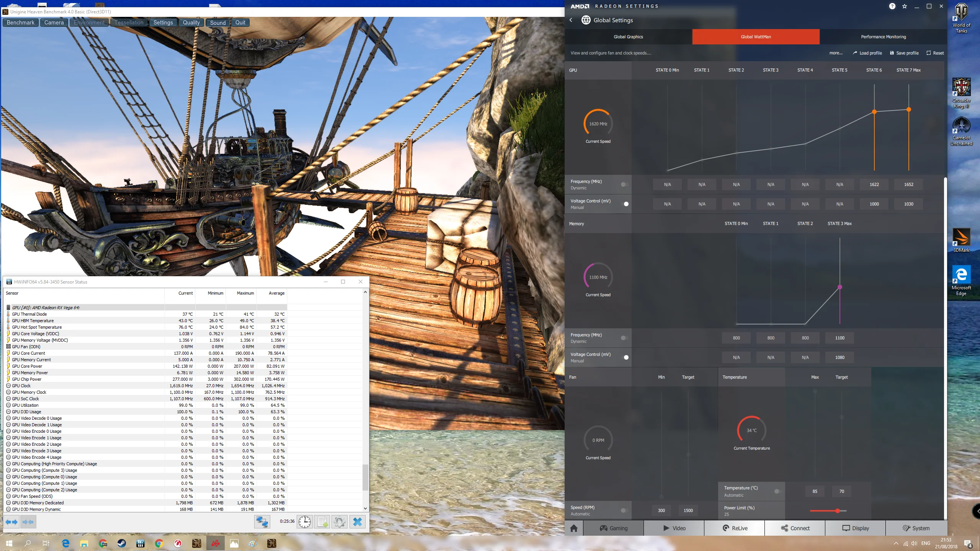Click GPU State 6 frequency field 1622
The height and width of the screenshot is (551, 980).
(874, 184)
